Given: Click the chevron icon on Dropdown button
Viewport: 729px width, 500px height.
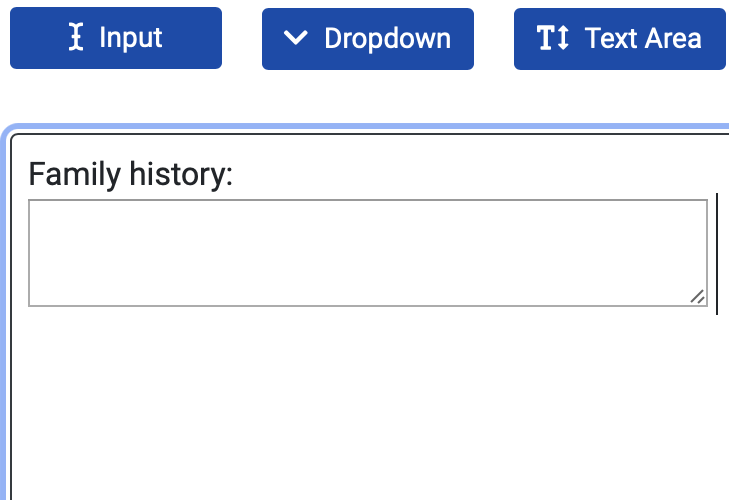Looking at the screenshot, I should point(296,38).
